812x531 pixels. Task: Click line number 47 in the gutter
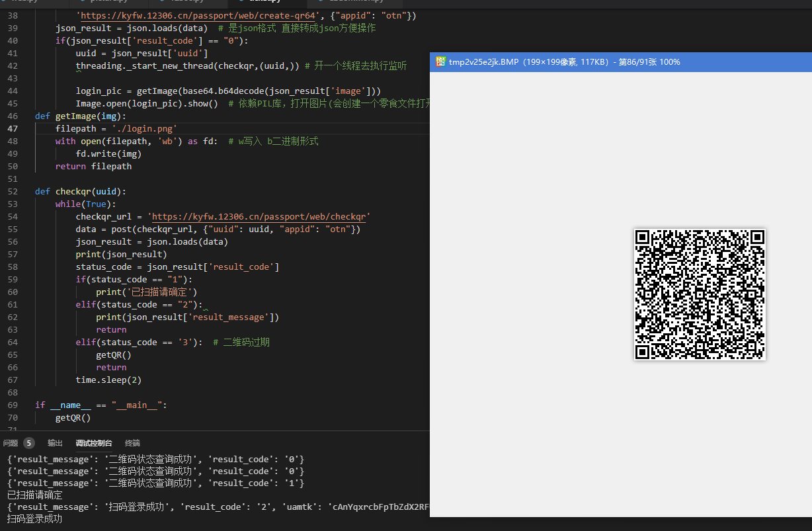pos(13,129)
